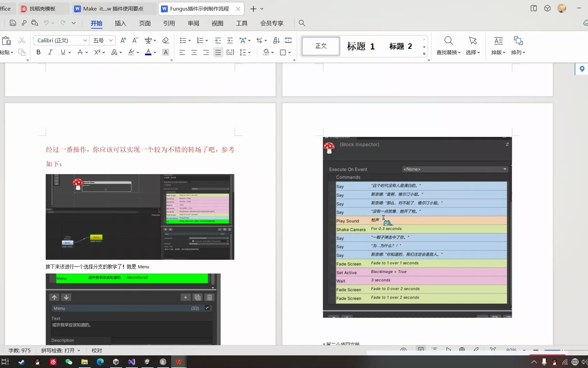
Task: Click the Undo arrow icon
Action: click(46, 23)
